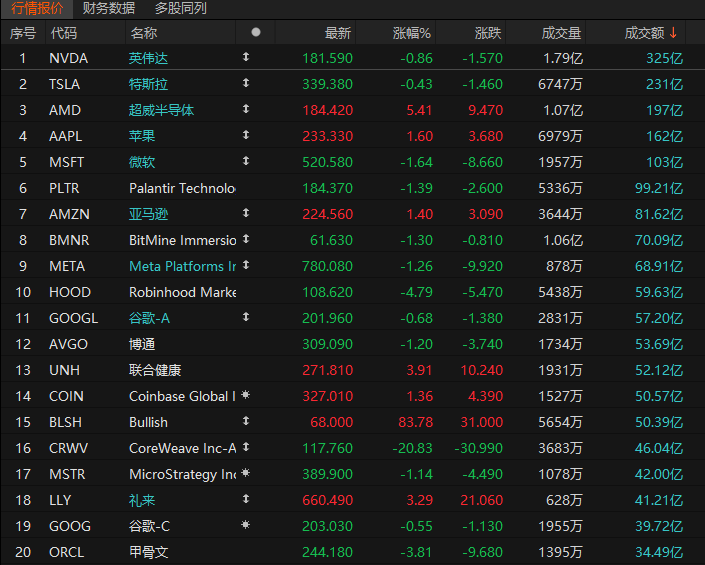
Task: Click the red sort arrow beside 成交额
Action: click(x=673, y=33)
